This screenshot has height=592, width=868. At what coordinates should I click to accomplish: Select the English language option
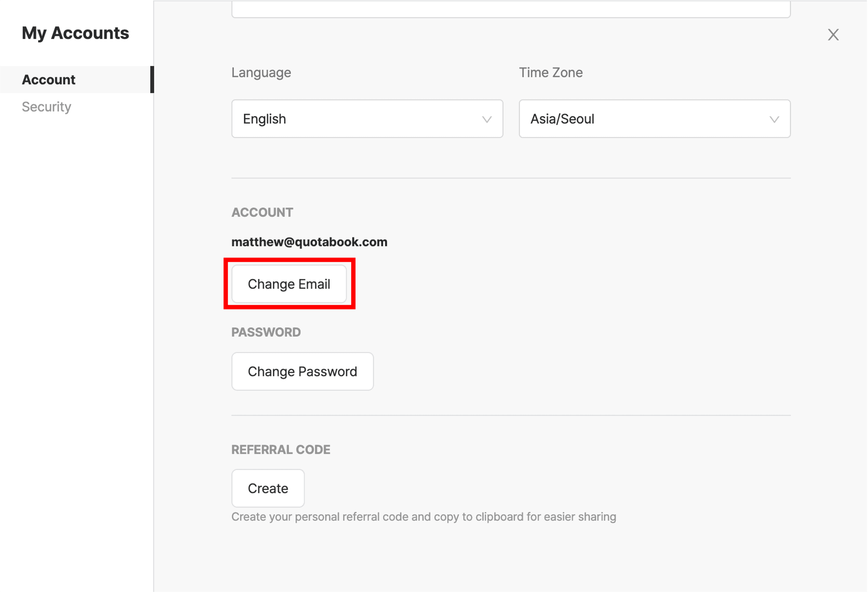click(264, 119)
